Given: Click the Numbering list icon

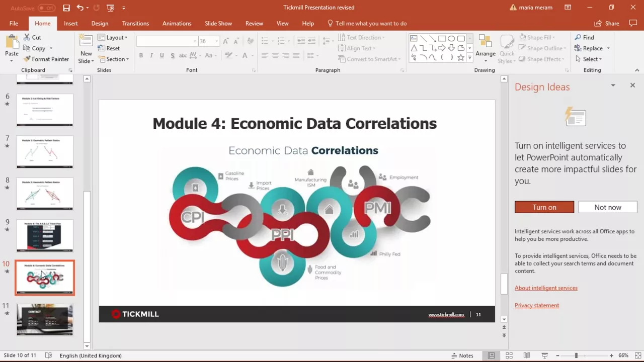Looking at the screenshot, I should [281, 41].
